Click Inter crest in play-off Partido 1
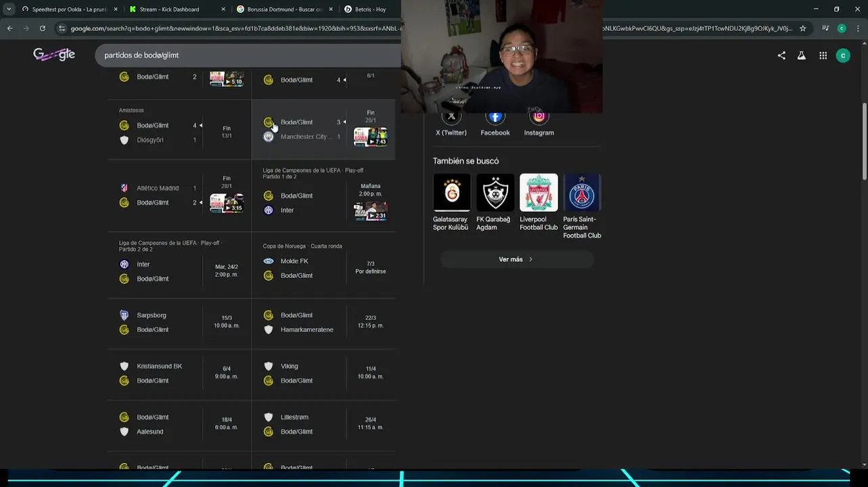The image size is (868, 487). click(269, 210)
